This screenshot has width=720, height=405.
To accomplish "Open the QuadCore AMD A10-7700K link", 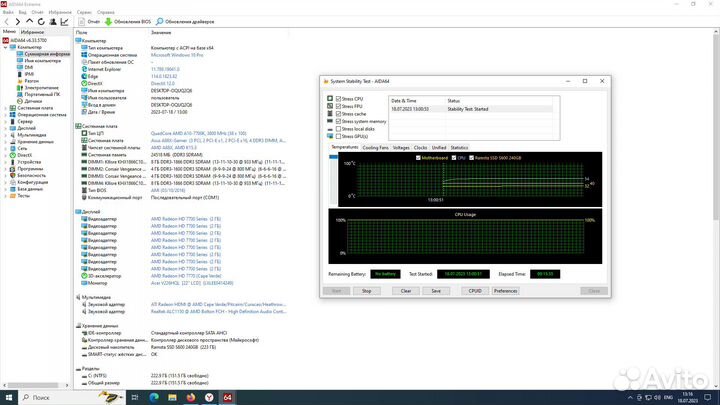I will click(x=198, y=133).
